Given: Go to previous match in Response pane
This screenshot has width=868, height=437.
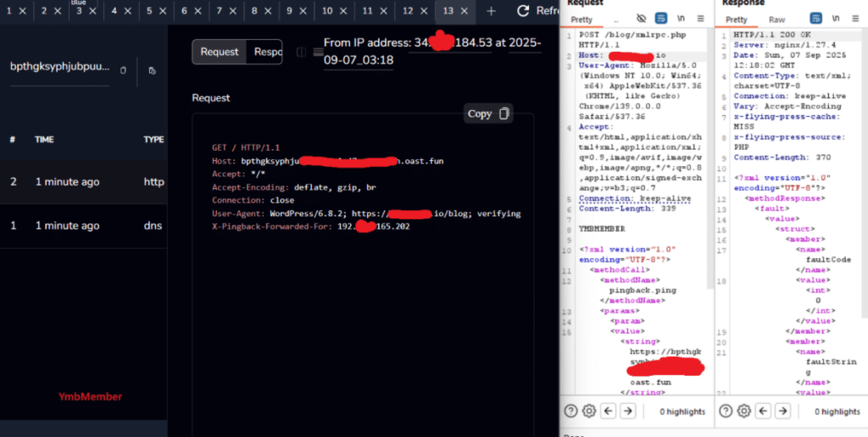Looking at the screenshot, I should 764,411.
